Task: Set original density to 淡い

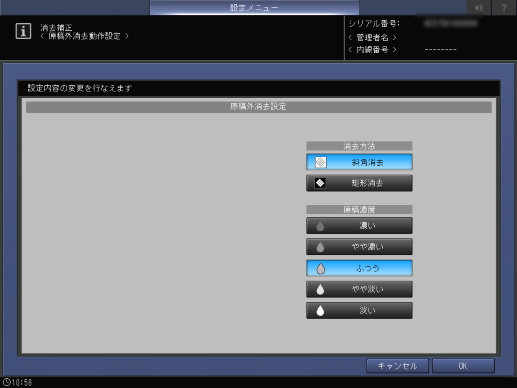Action: point(359,310)
